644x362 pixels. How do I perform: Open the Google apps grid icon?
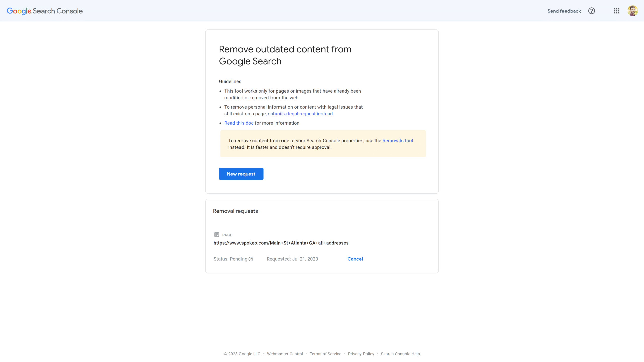[616, 11]
